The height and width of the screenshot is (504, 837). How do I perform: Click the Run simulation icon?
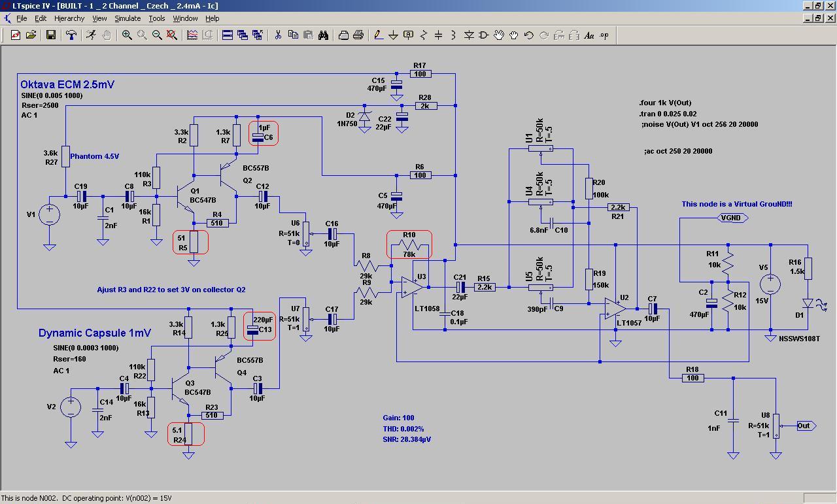(91, 35)
